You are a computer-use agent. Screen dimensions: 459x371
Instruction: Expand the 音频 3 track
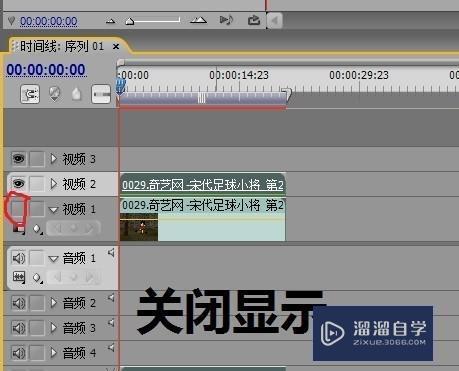[x=53, y=328]
